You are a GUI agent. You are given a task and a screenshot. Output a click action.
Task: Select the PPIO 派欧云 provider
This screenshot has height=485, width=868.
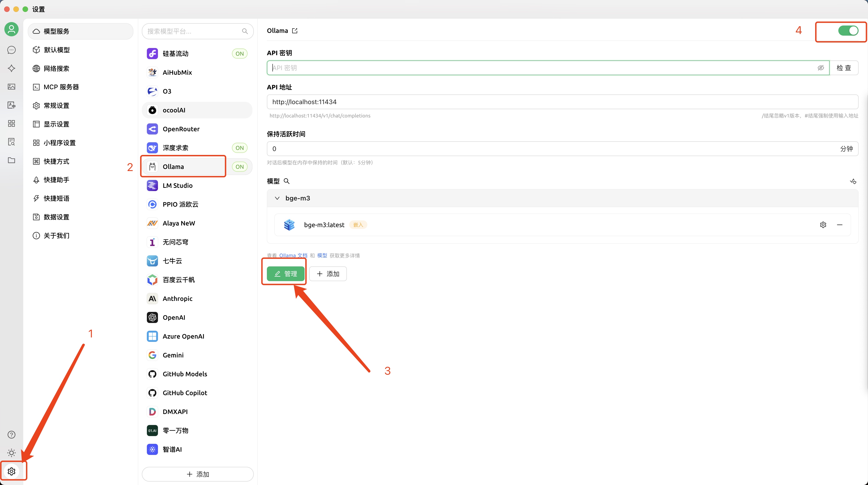click(197, 205)
